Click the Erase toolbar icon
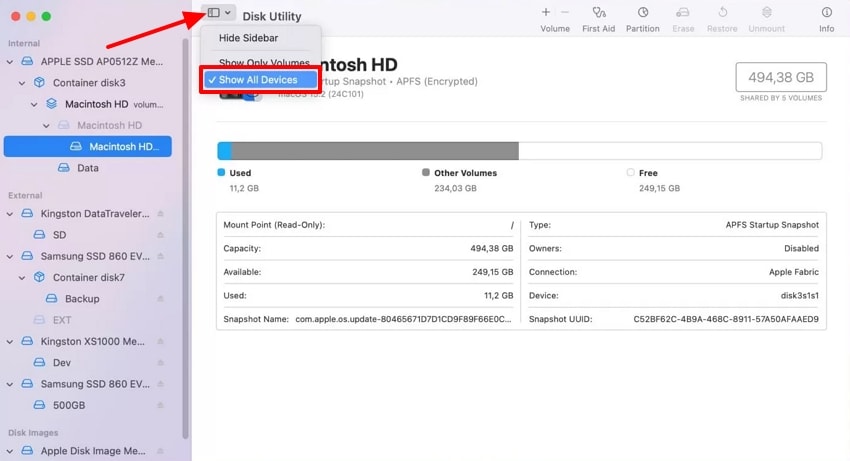850x461 pixels. (683, 12)
